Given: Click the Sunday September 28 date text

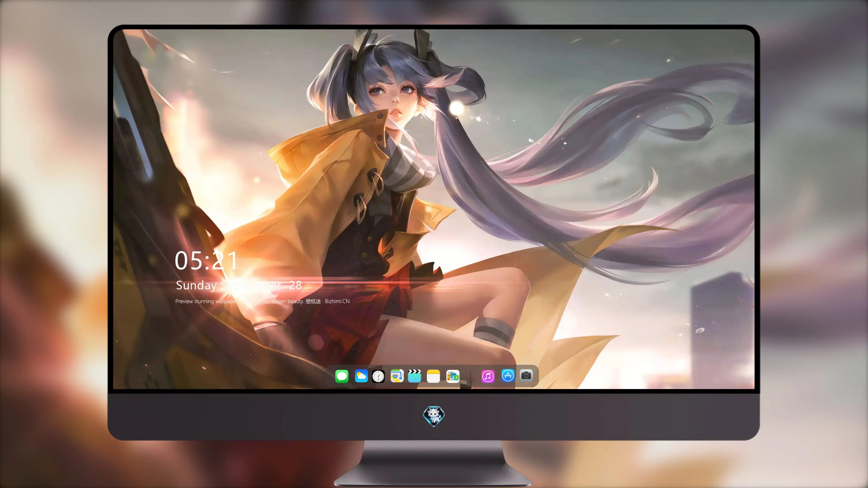Looking at the screenshot, I should click(x=239, y=285).
